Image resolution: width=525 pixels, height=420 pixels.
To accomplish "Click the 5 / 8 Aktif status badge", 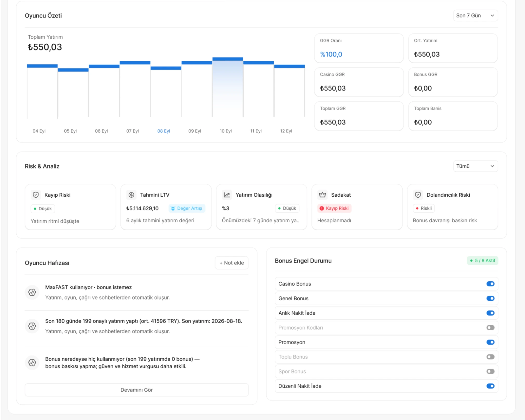I will [x=483, y=261].
